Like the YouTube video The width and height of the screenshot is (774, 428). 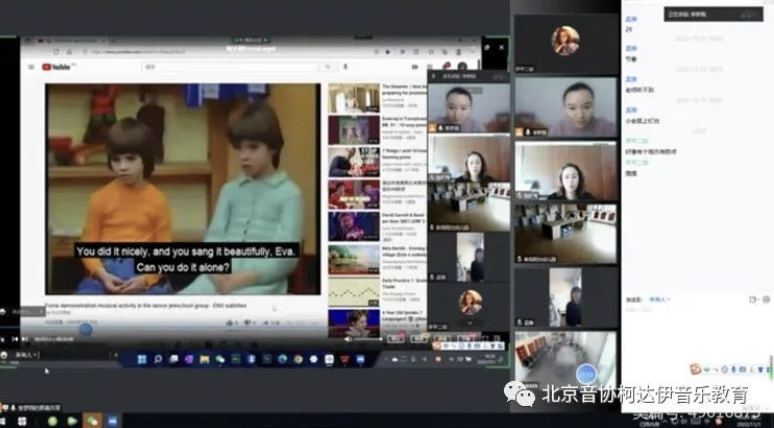pos(232,323)
